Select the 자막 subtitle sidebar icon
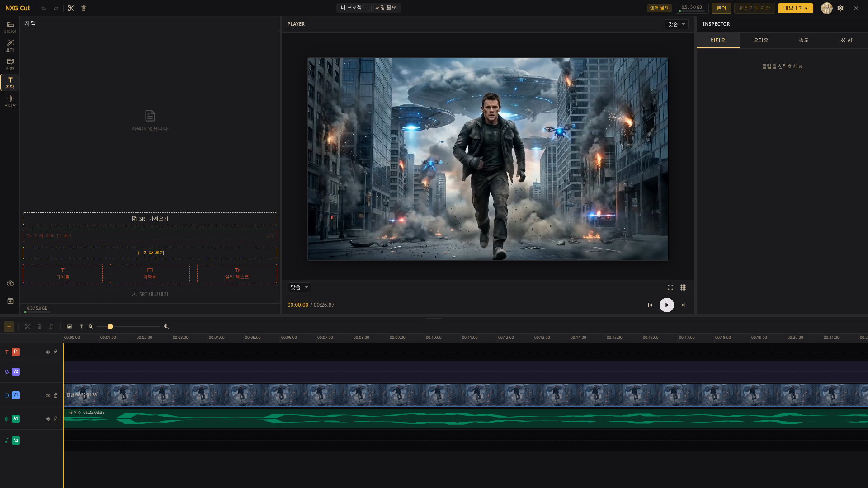This screenshot has height=488, width=868. (10, 83)
